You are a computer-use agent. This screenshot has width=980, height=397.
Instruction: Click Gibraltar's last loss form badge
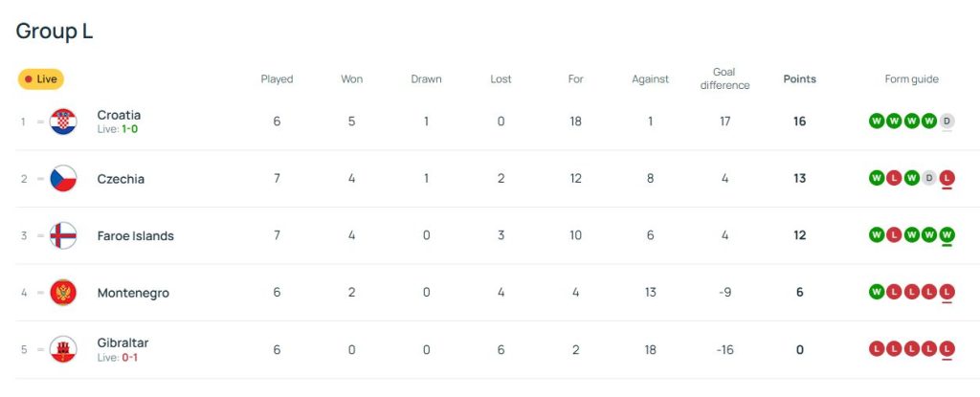click(x=947, y=349)
